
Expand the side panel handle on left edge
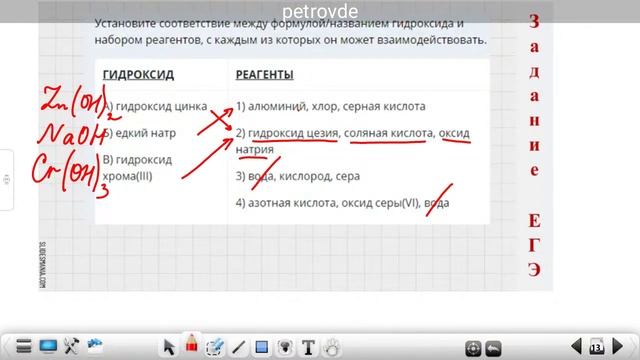click(6, 180)
